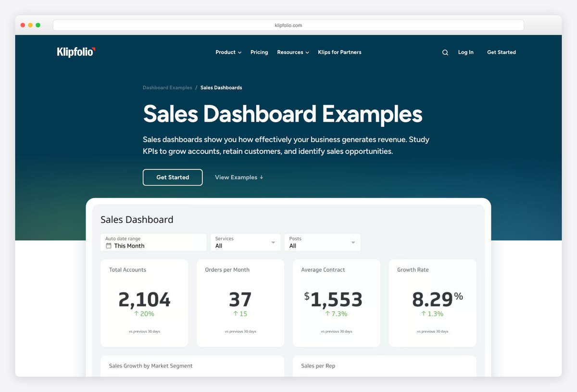Image resolution: width=577 pixels, height=392 pixels.
Task: Click the green 20% increase indicator
Action: tap(144, 314)
